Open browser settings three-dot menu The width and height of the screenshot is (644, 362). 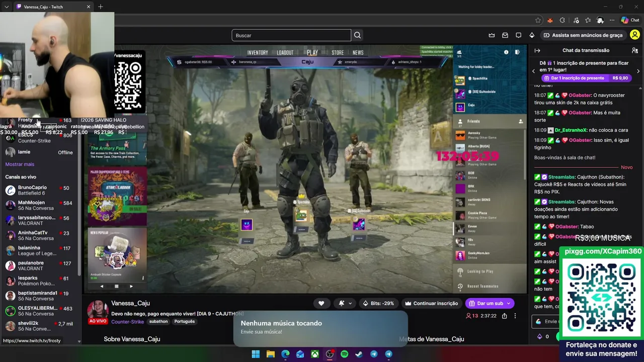pyautogui.click(x=612, y=20)
